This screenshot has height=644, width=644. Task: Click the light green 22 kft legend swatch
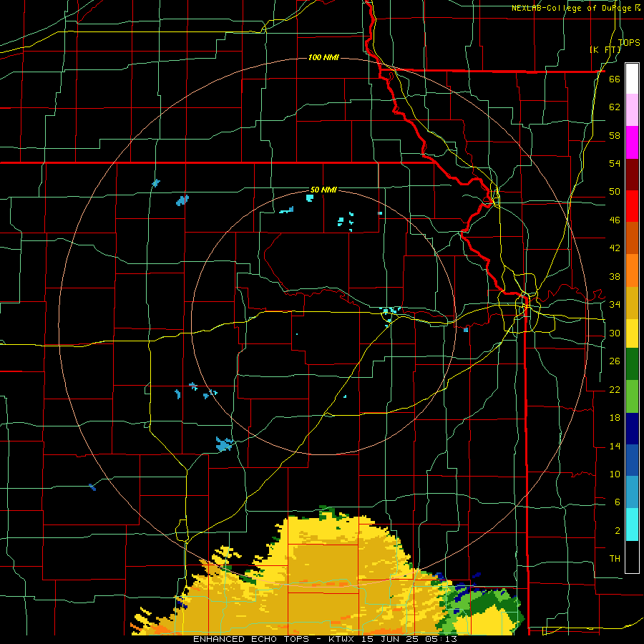tap(632, 396)
